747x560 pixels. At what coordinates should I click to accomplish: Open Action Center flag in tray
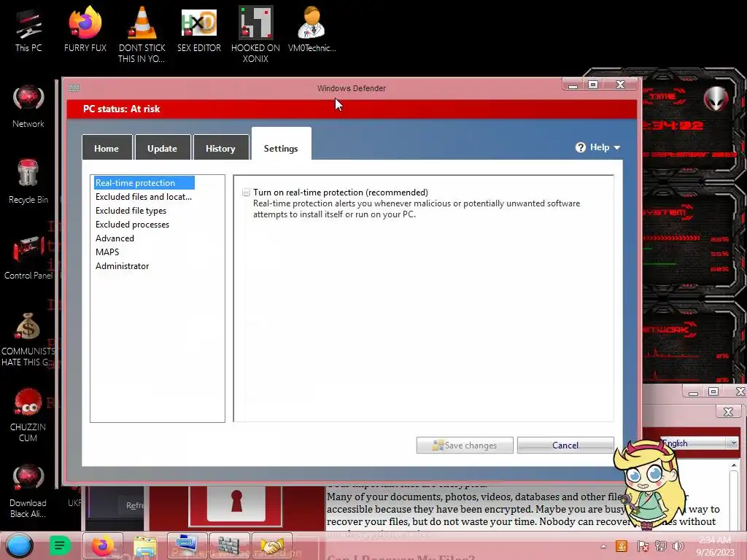pos(642,546)
